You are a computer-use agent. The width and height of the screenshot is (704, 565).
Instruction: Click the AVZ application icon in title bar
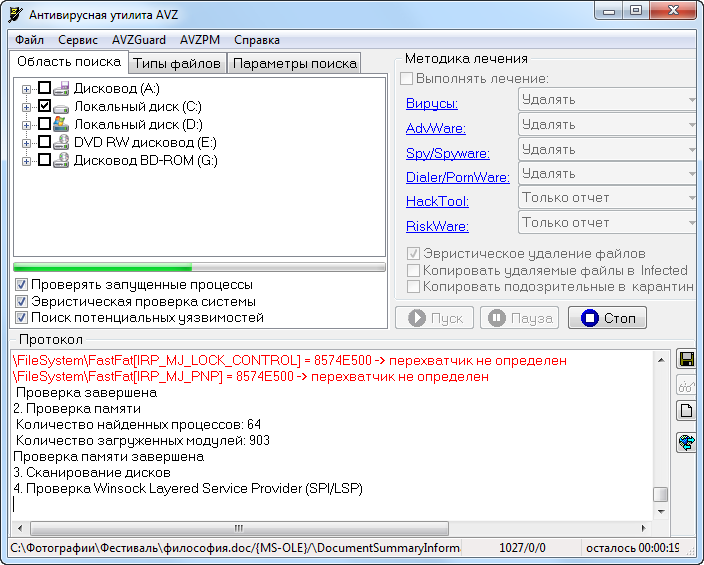click(x=16, y=14)
